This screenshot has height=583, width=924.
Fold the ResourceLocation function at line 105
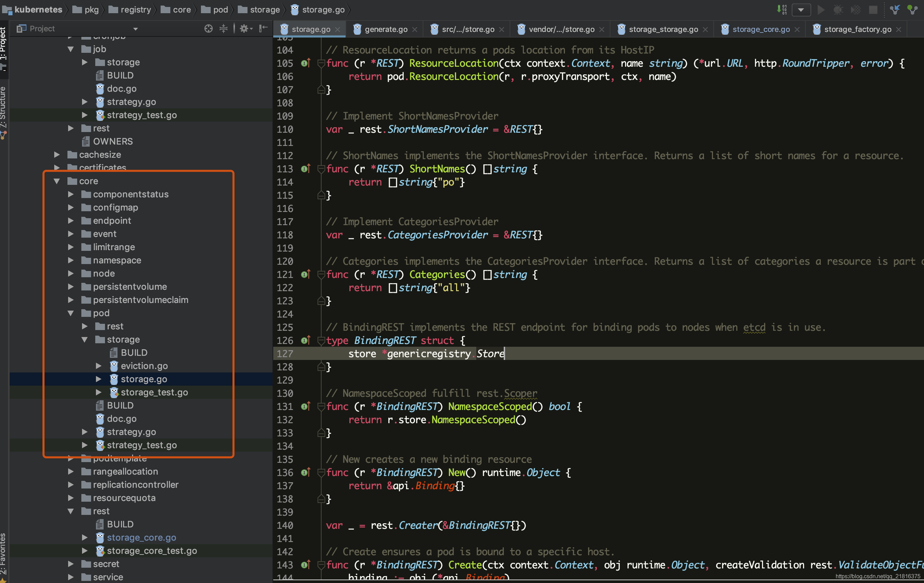[321, 64]
